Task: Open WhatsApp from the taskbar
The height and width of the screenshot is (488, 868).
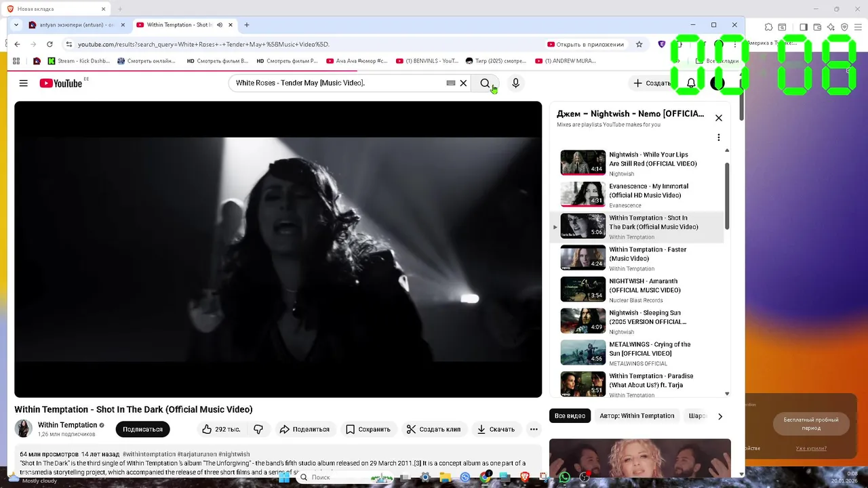Action: coord(564,477)
